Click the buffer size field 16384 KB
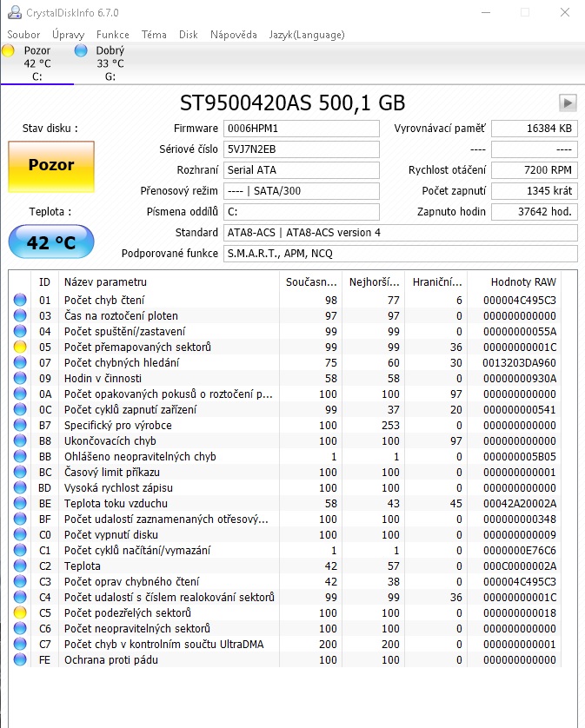The height and width of the screenshot is (728, 585). pyautogui.click(x=535, y=129)
